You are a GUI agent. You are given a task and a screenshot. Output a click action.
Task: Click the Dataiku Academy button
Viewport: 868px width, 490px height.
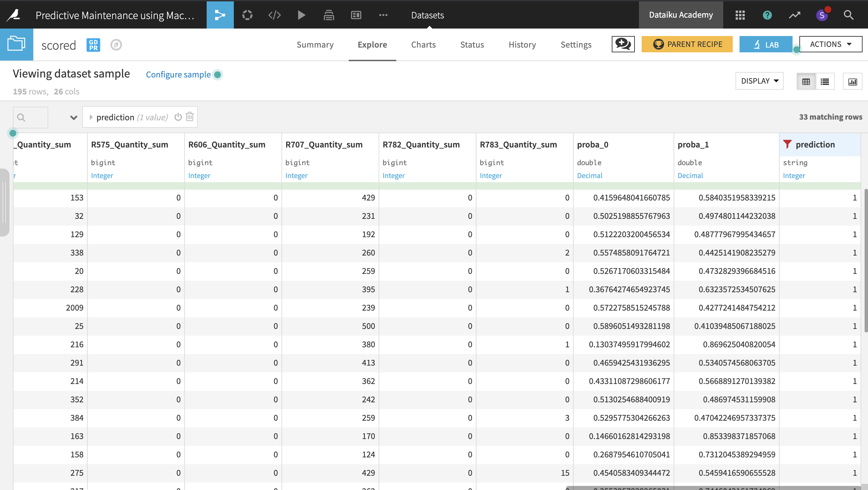(681, 15)
